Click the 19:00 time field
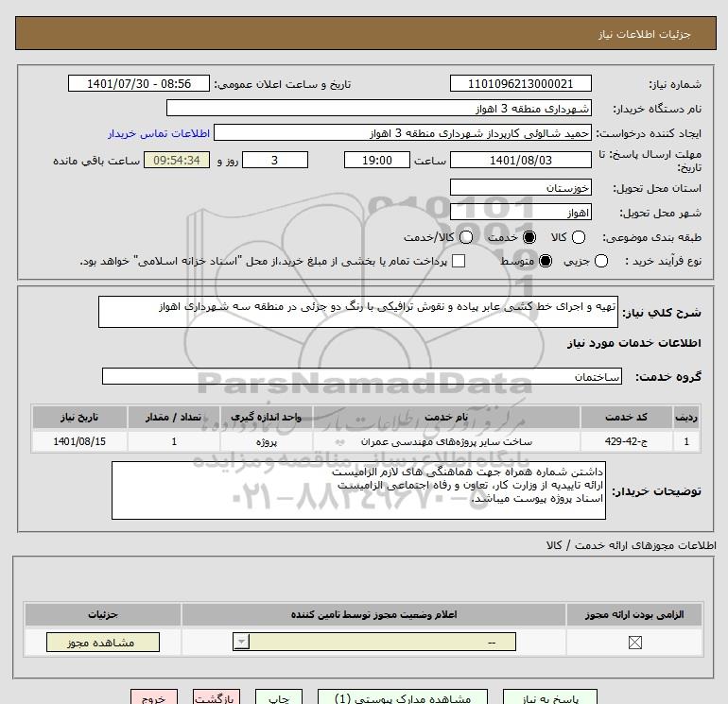Screen dimensions: 728x704 point(377,160)
